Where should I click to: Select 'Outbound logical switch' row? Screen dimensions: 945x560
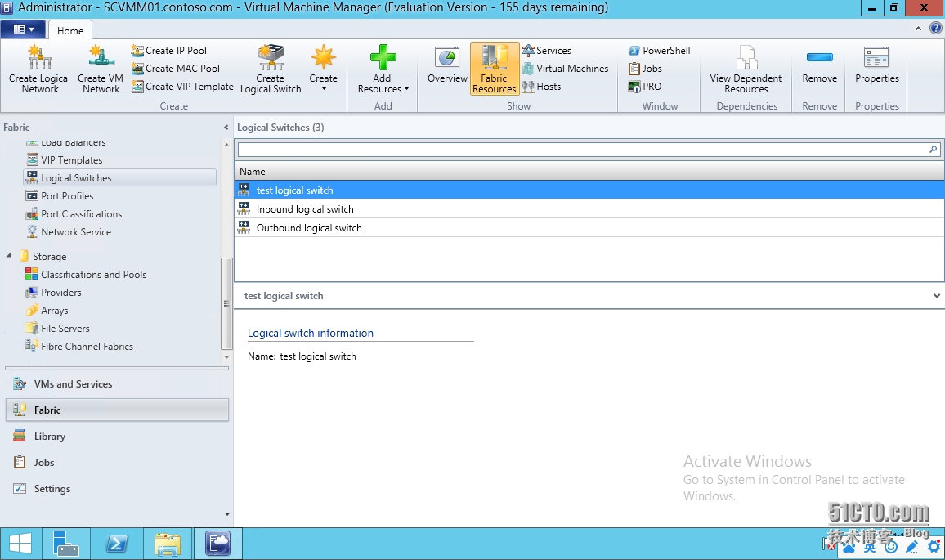pyautogui.click(x=589, y=228)
